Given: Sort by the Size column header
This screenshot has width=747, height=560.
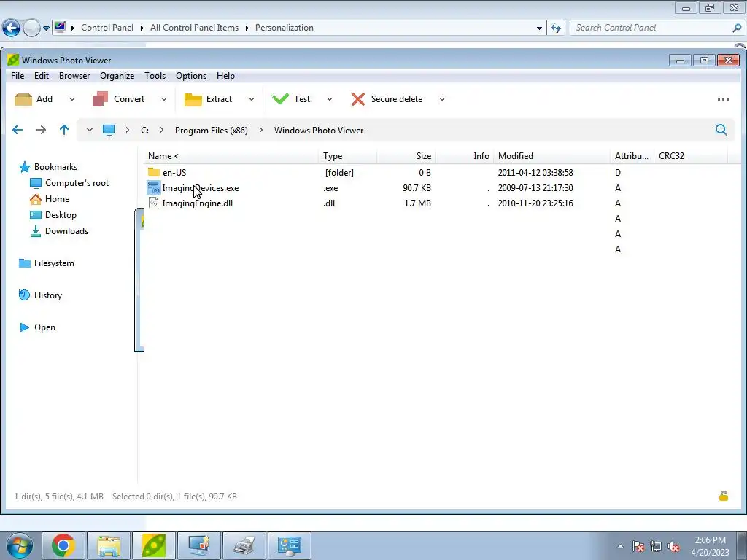Looking at the screenshot, I should tap(406, 156).
